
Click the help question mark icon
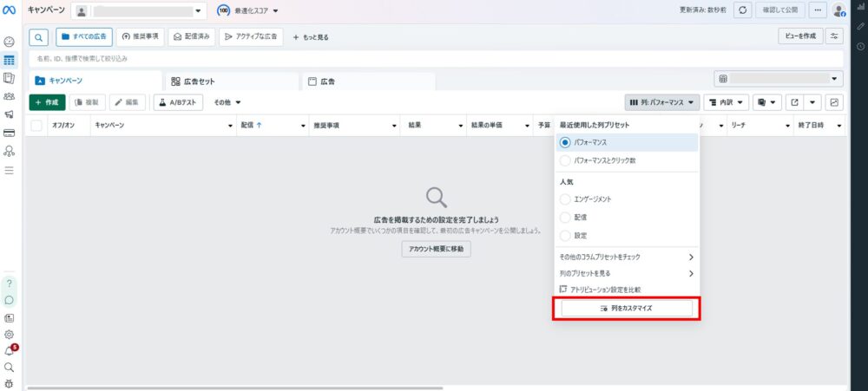pyautogui.click(x=10, y=283)
